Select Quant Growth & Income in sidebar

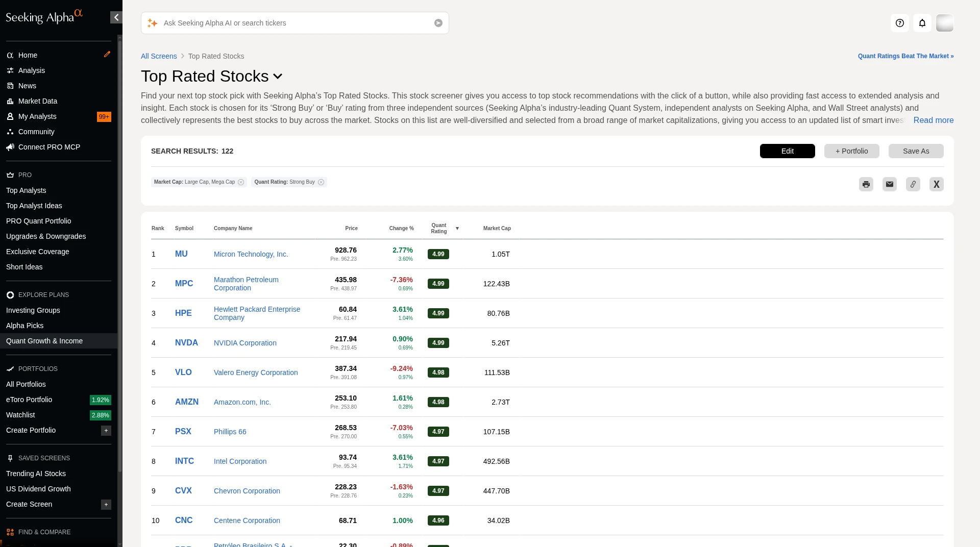[x=59, y=341]
